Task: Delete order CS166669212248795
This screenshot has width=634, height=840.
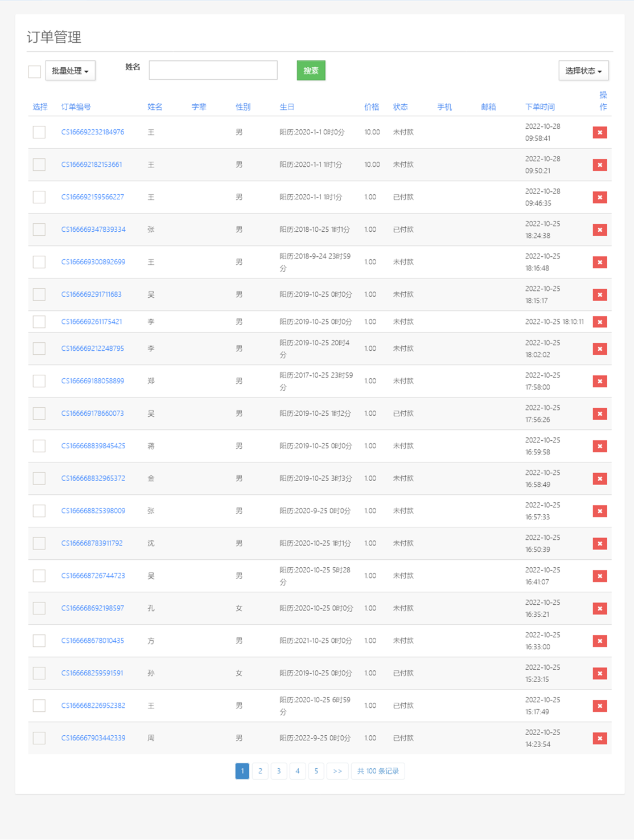Action: tap(600, 349)
